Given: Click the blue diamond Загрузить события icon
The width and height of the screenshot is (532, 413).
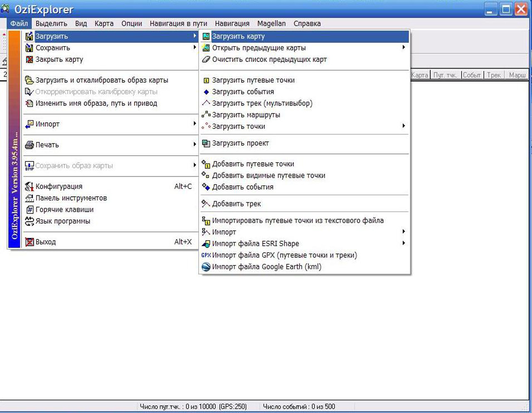Looking at the screenshot, I should pos(206,92).
